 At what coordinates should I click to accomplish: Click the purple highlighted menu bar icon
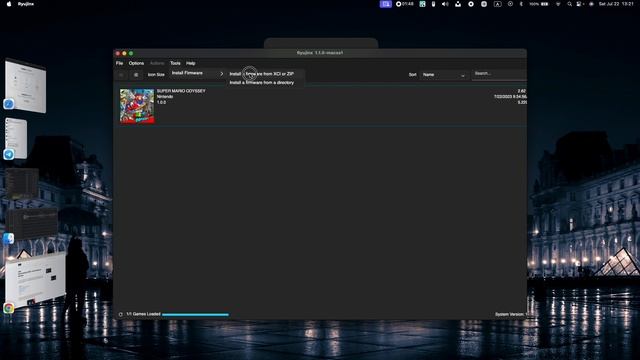pos(385,4)
